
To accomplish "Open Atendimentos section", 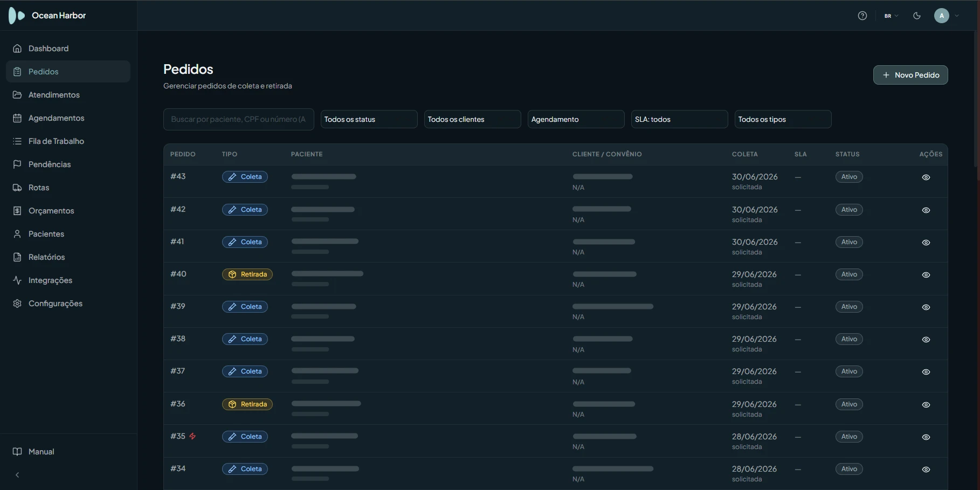I will click(68, 95).
